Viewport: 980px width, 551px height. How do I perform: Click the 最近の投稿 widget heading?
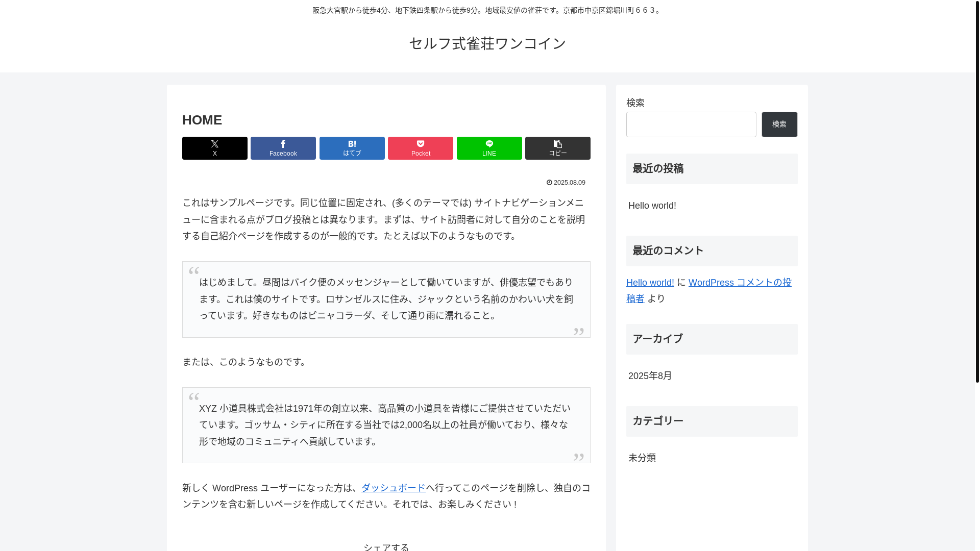712,169
